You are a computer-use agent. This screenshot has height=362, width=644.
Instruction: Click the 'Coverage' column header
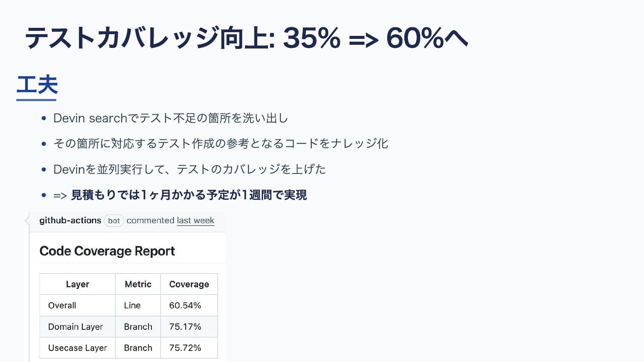[189, 284]
